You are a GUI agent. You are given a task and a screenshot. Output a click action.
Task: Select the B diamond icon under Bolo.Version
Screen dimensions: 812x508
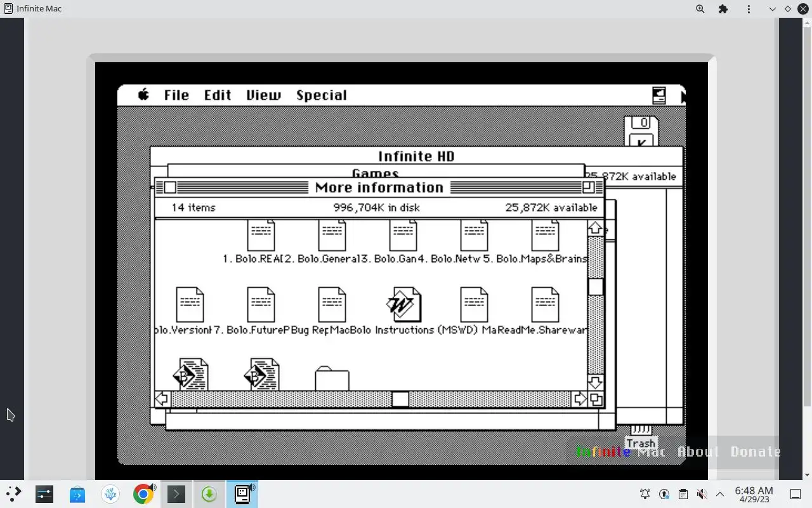coord(190,375)
